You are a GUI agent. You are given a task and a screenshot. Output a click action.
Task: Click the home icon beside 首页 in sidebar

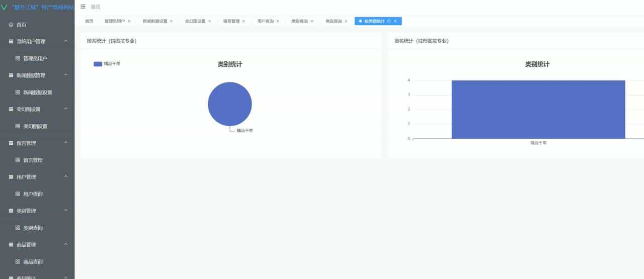point(11,25)
